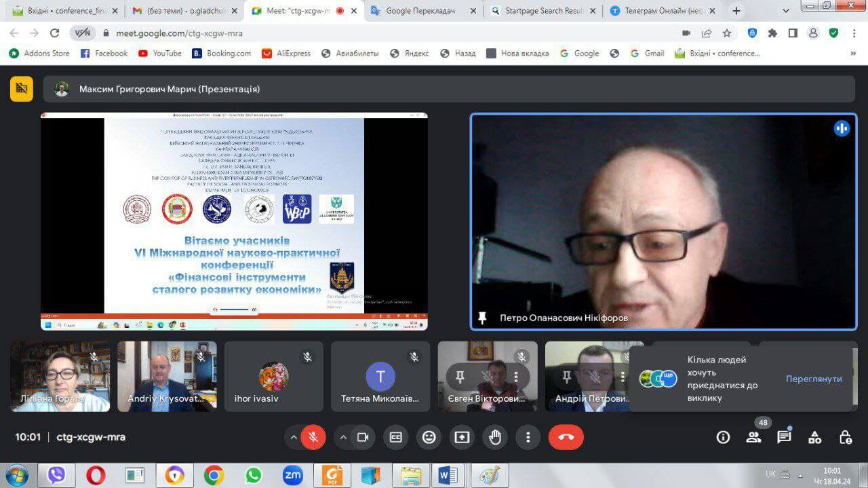This screenshot has width=868, height=488.
Task: Select Andriy Krysovatyy participant thumbnail
Action: click(167, 377)
